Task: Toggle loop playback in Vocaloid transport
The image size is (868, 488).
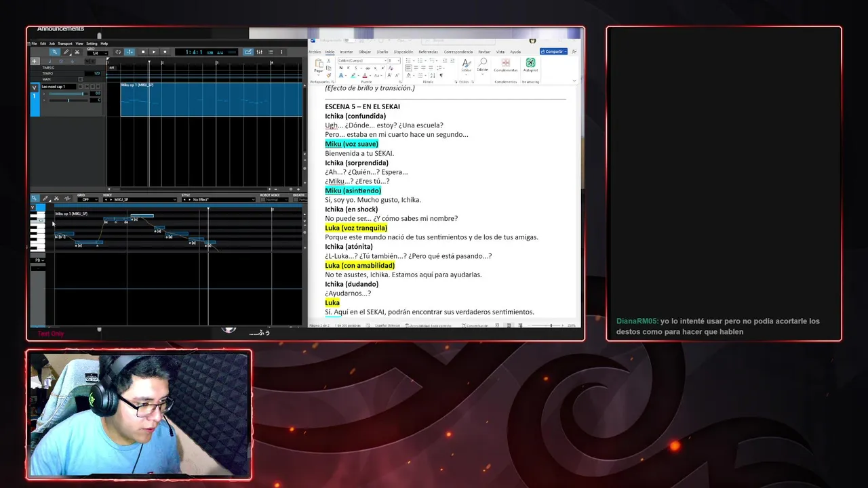Action: pos(118,52)
